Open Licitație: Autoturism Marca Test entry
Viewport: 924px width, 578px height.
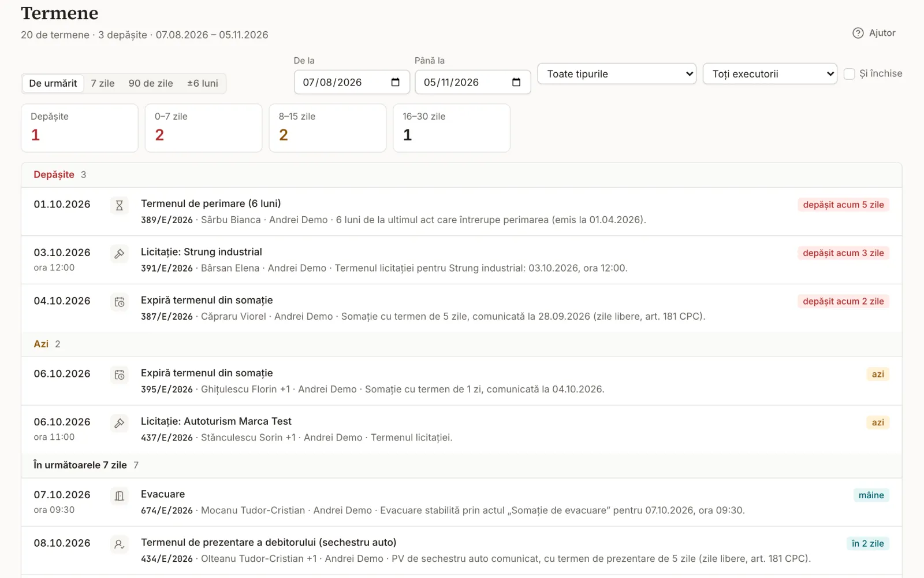pyautogui.click(x=216, y=421)
